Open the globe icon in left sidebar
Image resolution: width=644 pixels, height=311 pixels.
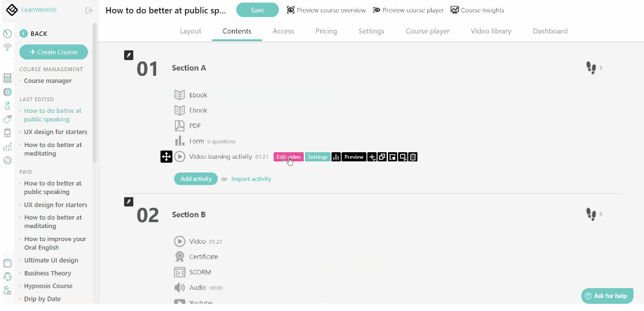(8, 92)
